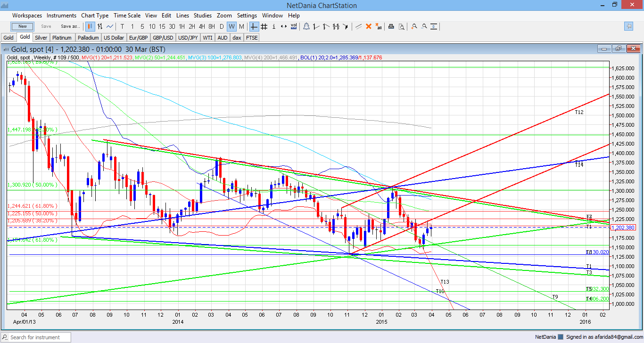This screenshot has width=644, height=343.
Task: Click the first trade-line icon after the bell
Action: tap(316, 26)
